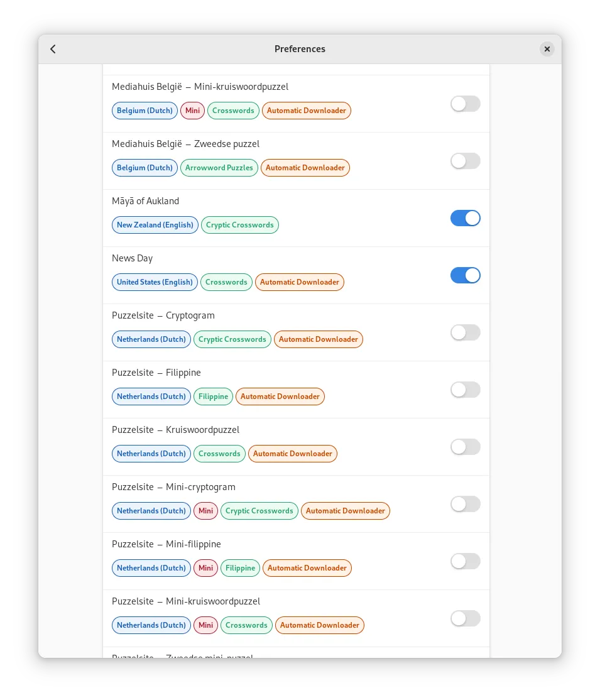Turn off the News Day switch

465,275
